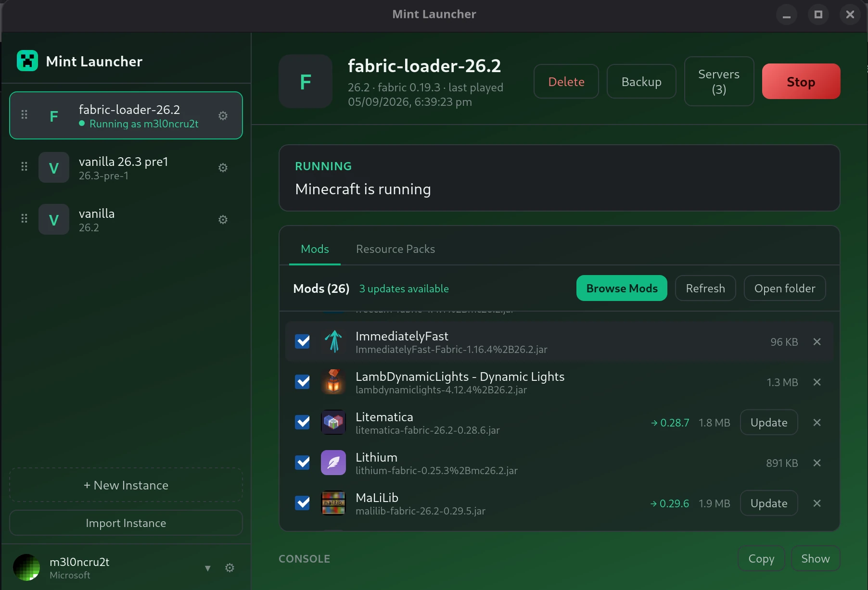Refresh the mods list
Screen dimensions: 868x590
705,289
